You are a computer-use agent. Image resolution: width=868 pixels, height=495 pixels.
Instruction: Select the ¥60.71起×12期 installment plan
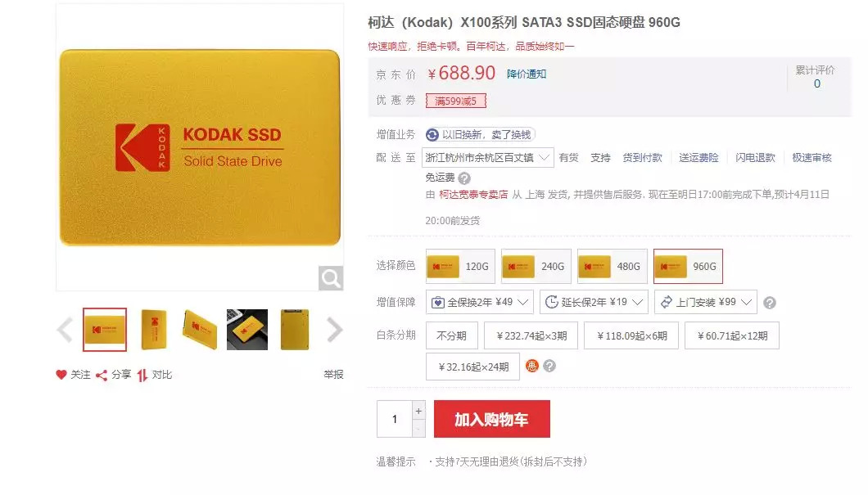click(732, 335)
